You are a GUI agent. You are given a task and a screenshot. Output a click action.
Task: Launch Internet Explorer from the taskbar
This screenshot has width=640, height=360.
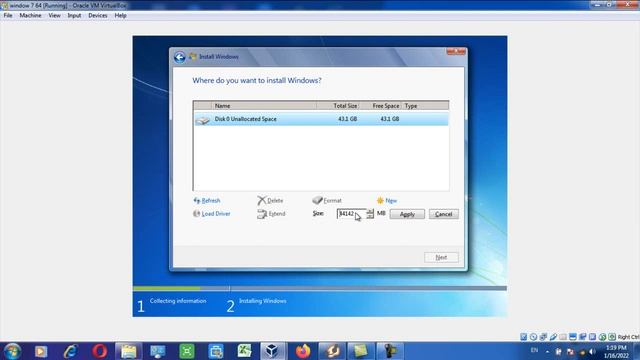(x=70, y=351)
